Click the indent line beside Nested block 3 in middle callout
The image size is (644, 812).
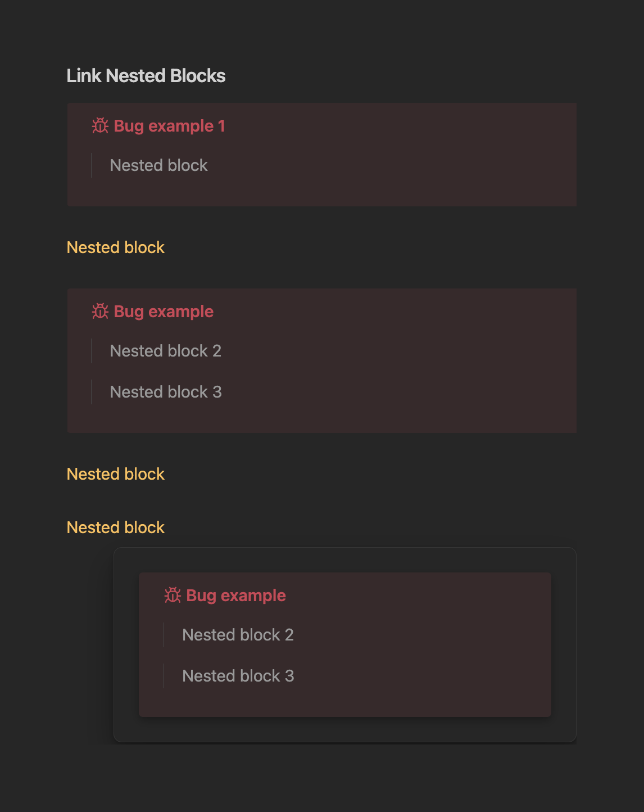click(x=91, y=392)
